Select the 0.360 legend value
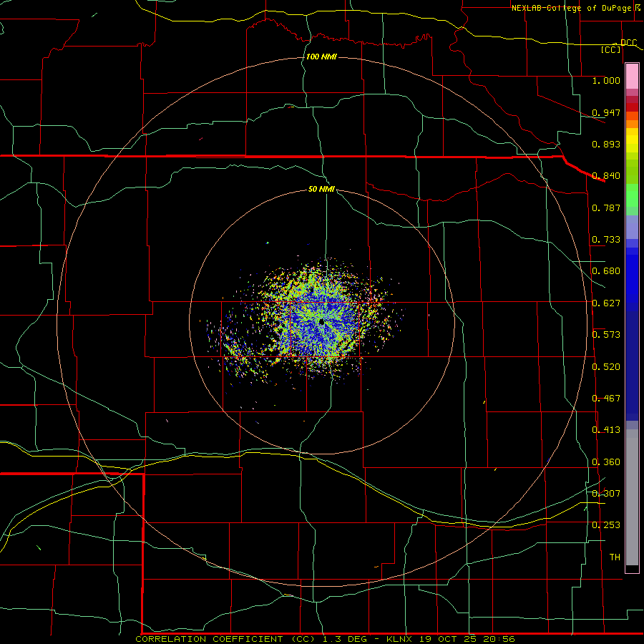 tap(606, 462)
